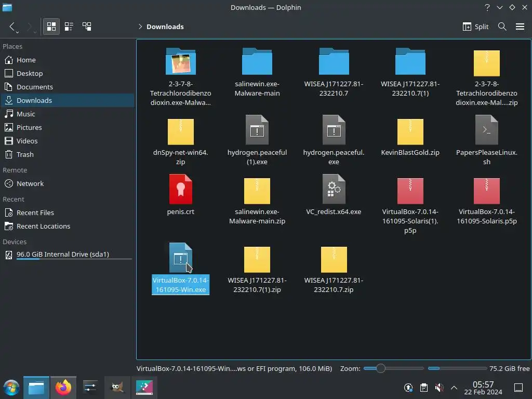Select KevinBlastGold.zip archive
This screenshot has height=399, width=532.
click(x=410, y=136)
